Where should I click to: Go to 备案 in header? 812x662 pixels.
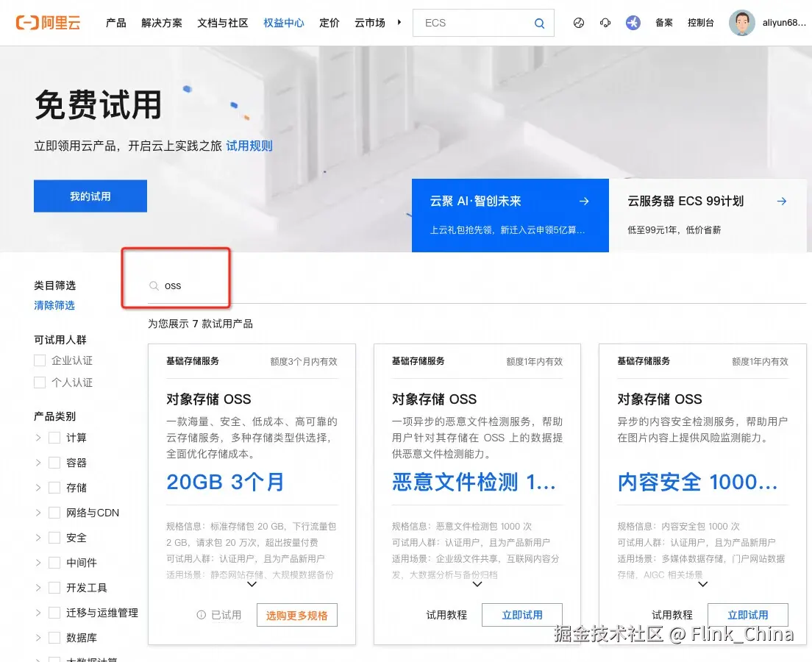pyautogui.click(x=664, y=23)
